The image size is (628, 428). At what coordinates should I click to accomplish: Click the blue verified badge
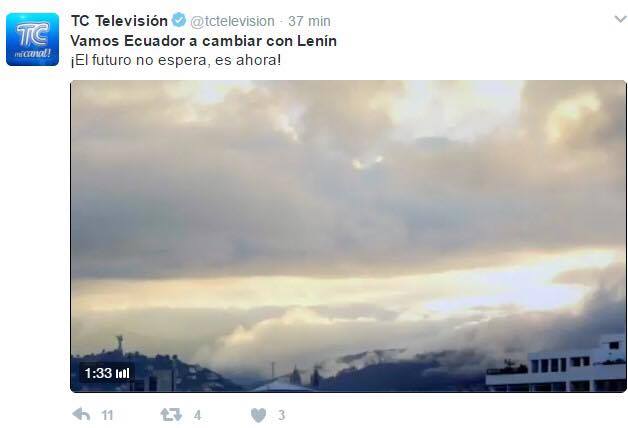coord(179,20)
